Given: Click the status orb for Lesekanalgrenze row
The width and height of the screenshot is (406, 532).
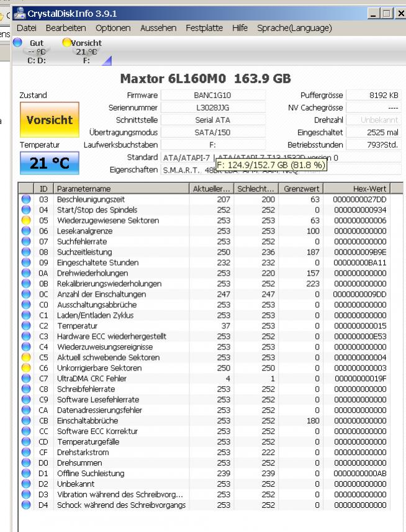Looking at the screenshot, I should 26,231.
